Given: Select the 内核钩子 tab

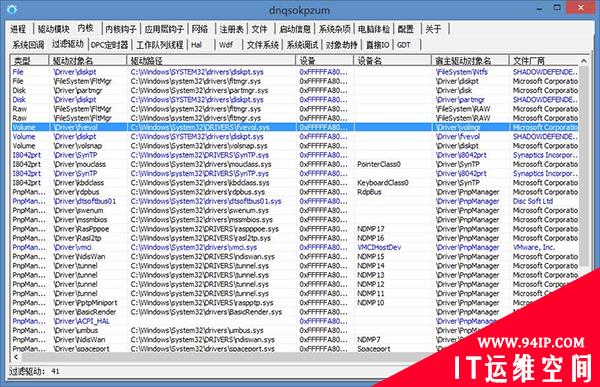Looking at the screenshot, I should point(121,29).
